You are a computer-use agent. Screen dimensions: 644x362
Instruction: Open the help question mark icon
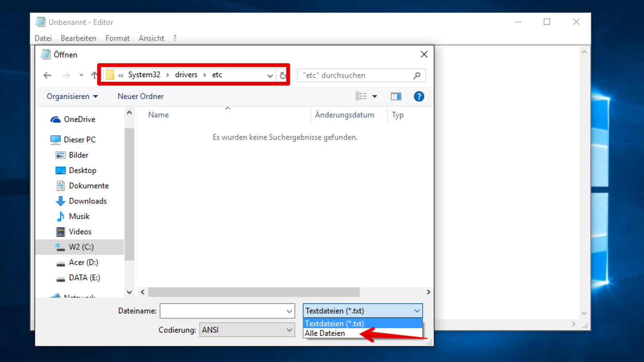[x=419, y=96]
